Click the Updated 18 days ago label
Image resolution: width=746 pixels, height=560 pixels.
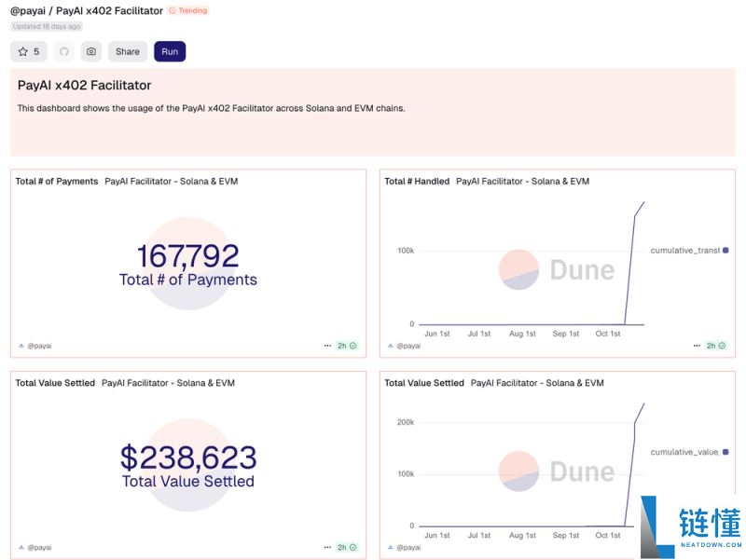47,26
